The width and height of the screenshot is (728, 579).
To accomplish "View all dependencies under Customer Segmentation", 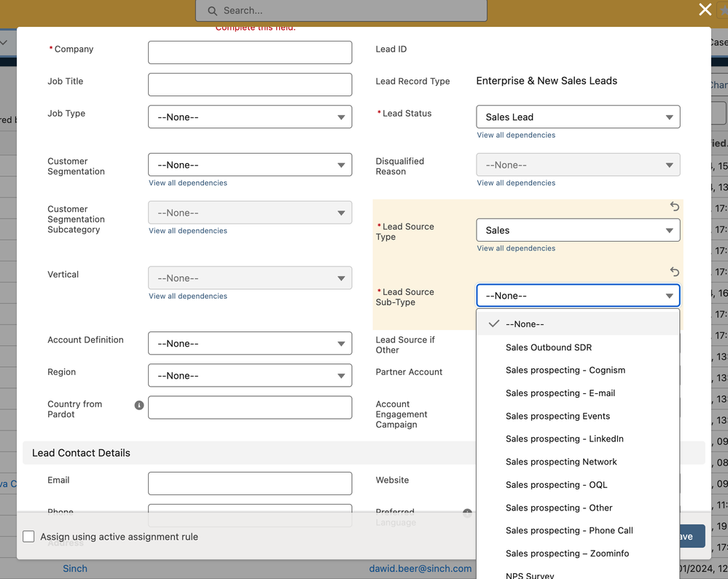I will click(x=187, y=183).
